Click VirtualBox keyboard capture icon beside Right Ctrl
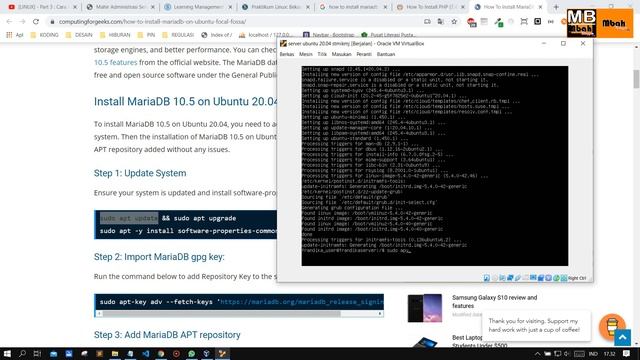Viewport: 640px width, 360px height. 564,278
